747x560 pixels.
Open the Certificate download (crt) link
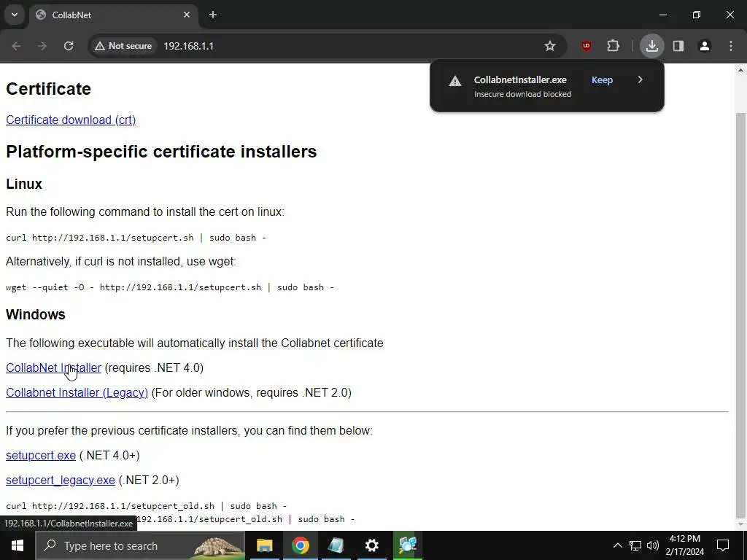point(71,120)
